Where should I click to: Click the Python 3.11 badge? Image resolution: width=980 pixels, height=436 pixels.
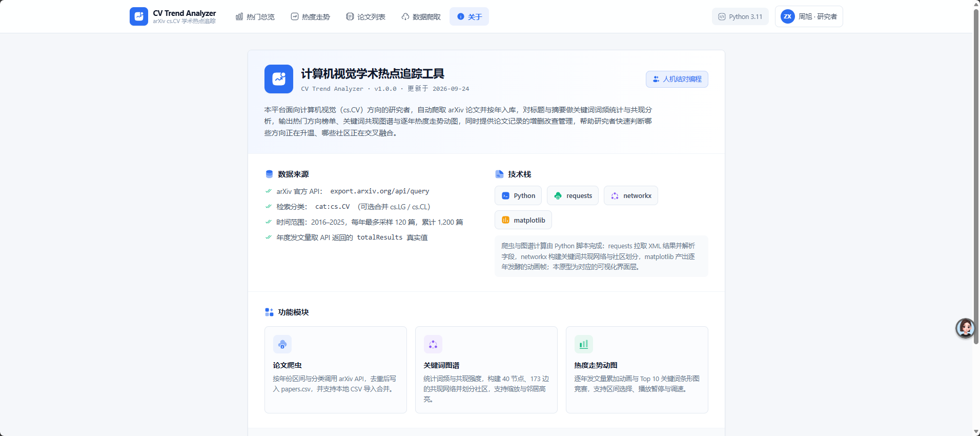740,16
